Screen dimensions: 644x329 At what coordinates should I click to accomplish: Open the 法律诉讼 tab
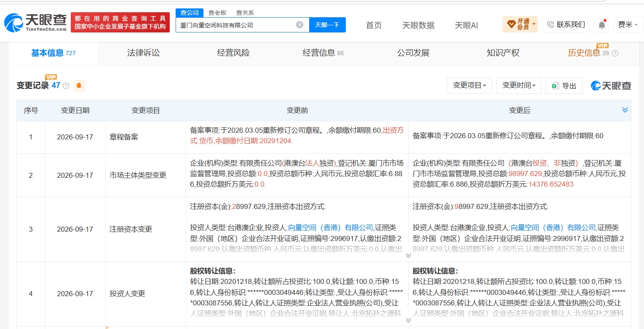click(143, 53)
